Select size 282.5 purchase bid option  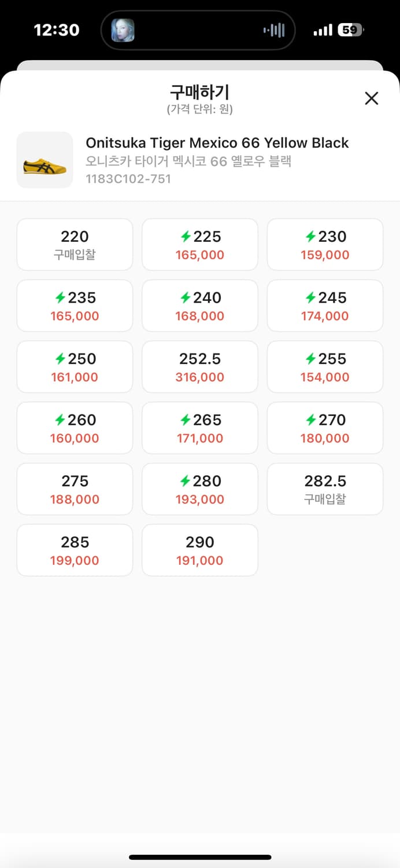point(325,490)
